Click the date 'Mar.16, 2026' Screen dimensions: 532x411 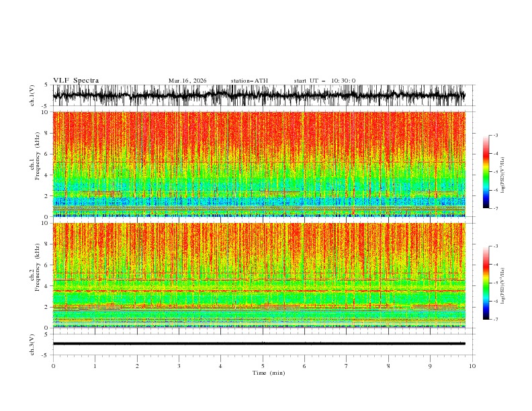coord(187,81)
